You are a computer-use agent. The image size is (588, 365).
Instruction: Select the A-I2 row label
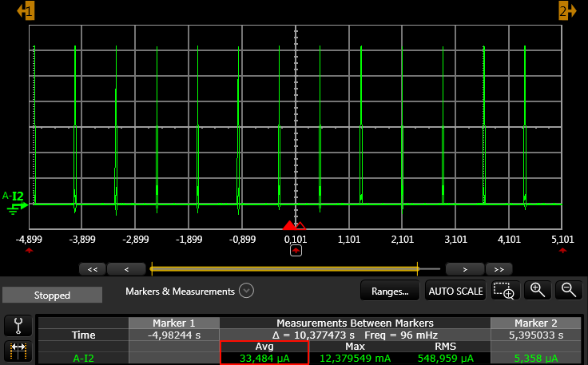(83, 359)
